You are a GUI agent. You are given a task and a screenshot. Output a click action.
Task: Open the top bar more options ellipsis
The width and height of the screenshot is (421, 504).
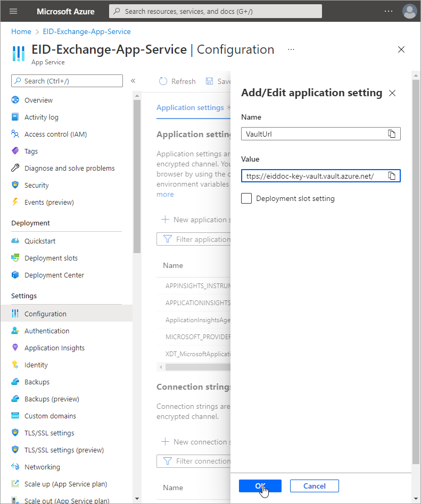pyautogui.click(x=389, y=11)
